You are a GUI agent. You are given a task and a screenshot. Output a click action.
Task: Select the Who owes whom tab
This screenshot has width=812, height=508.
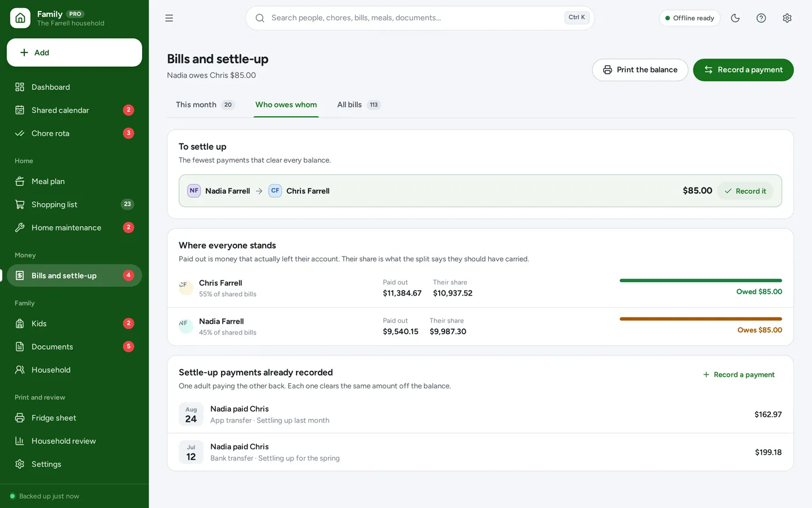(x=286, y=105)
